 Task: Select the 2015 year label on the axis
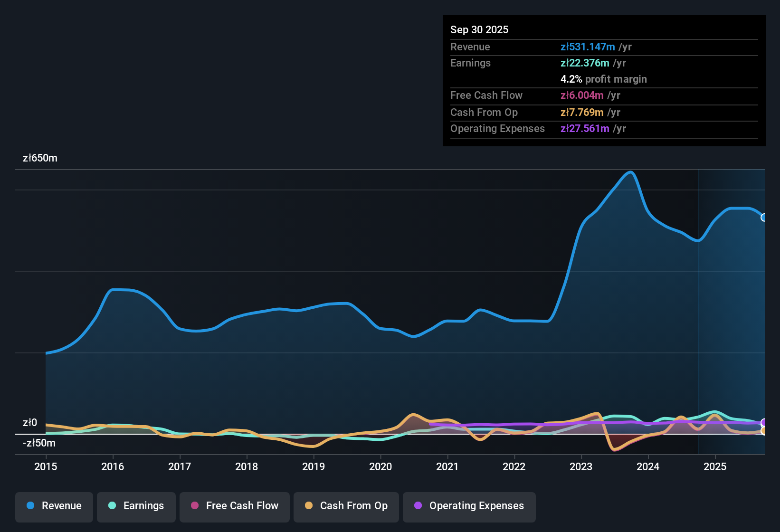pos(46,467)
